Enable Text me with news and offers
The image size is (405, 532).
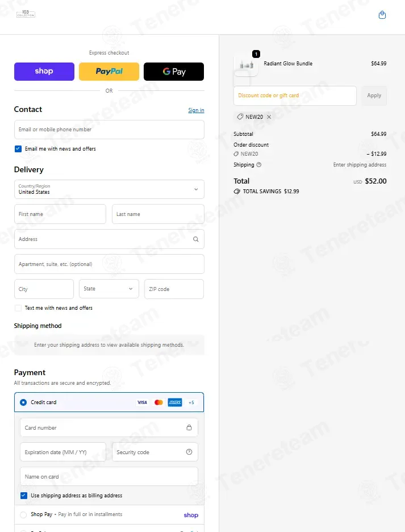coord(18,307)
